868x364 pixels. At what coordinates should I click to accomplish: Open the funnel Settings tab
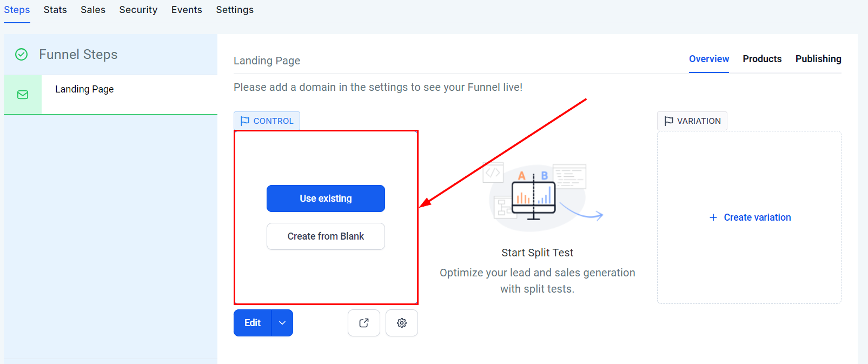point(235,10)
